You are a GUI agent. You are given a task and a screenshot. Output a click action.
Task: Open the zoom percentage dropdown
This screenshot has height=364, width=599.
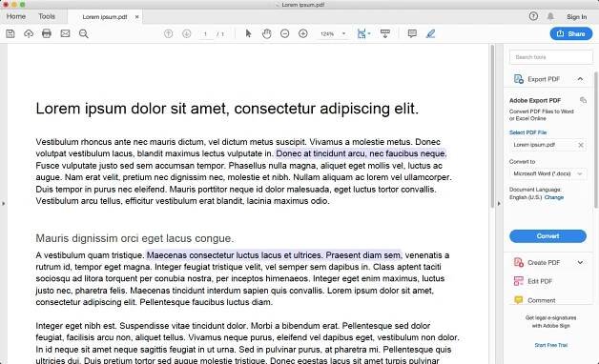click(x=343, y=33)
